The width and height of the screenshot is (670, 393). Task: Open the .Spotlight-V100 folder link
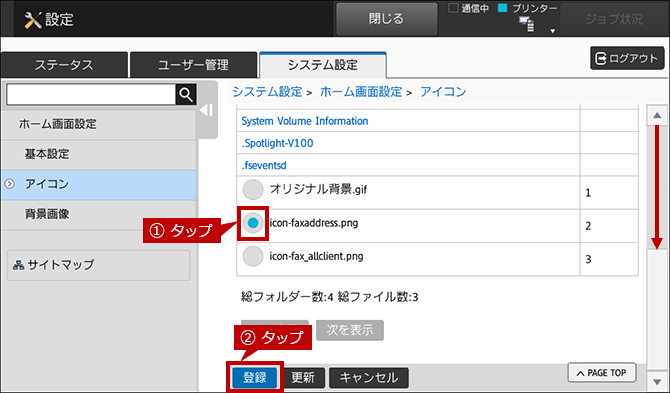277,143
